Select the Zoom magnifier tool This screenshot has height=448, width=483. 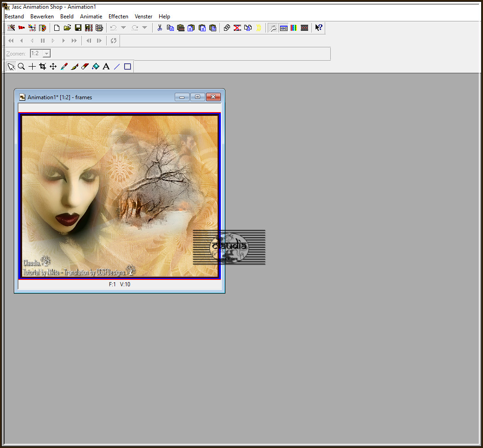click(x=21, y=67)
